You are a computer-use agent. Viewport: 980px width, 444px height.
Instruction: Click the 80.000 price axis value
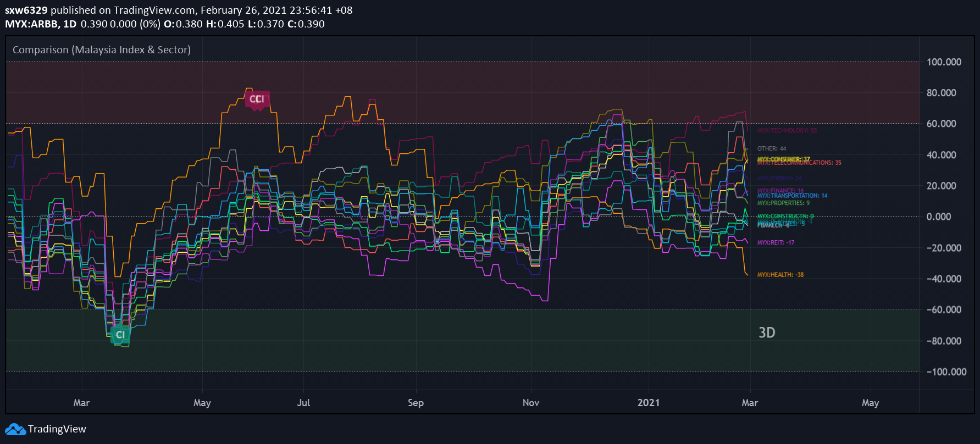coord(941,93)
